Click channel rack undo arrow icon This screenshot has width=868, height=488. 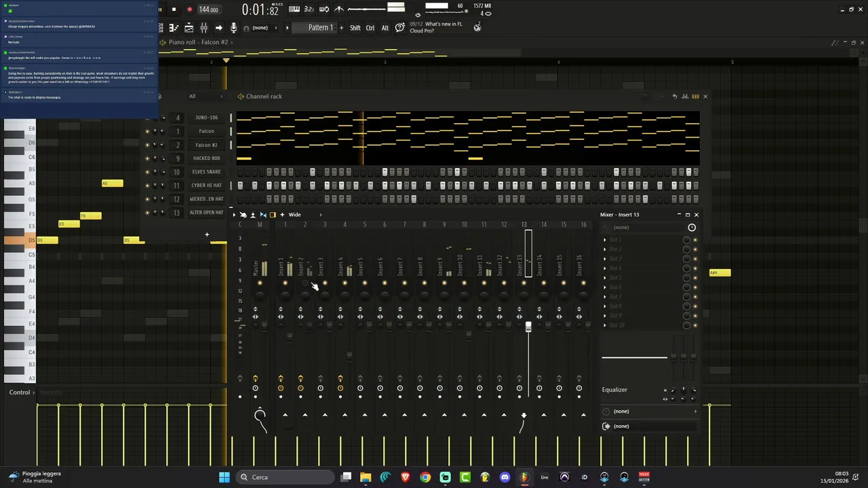(674, 96)
